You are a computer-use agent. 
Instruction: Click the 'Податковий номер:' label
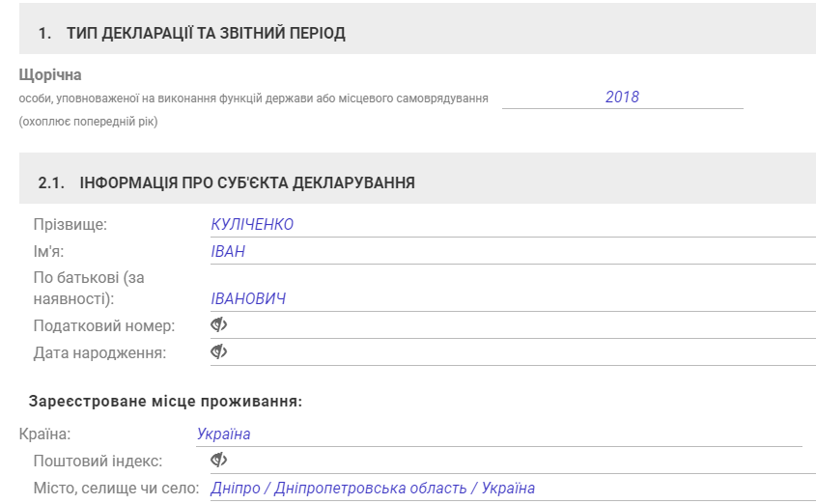pyautogui.click(x=104, y=325)
